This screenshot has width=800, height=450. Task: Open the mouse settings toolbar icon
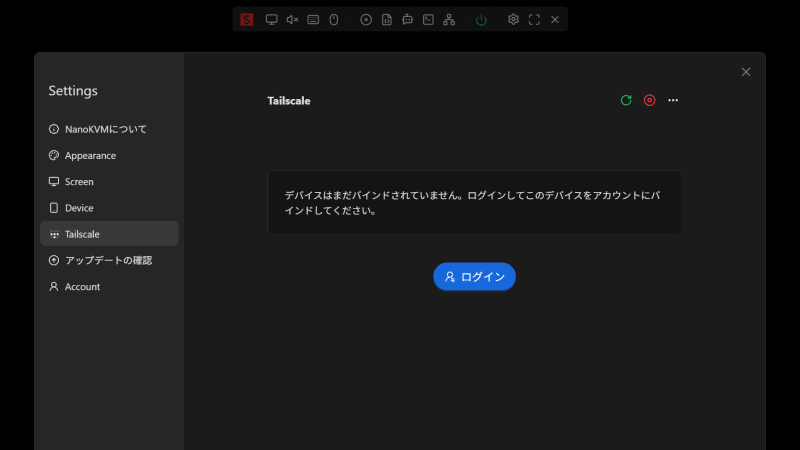pyautogui.click(x=334, y=19)
